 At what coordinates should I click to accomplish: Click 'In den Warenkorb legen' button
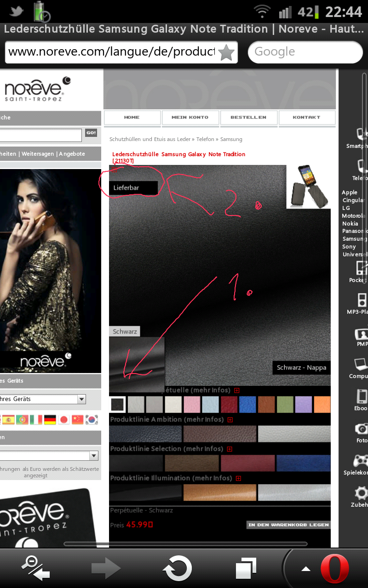coord(288,525)
